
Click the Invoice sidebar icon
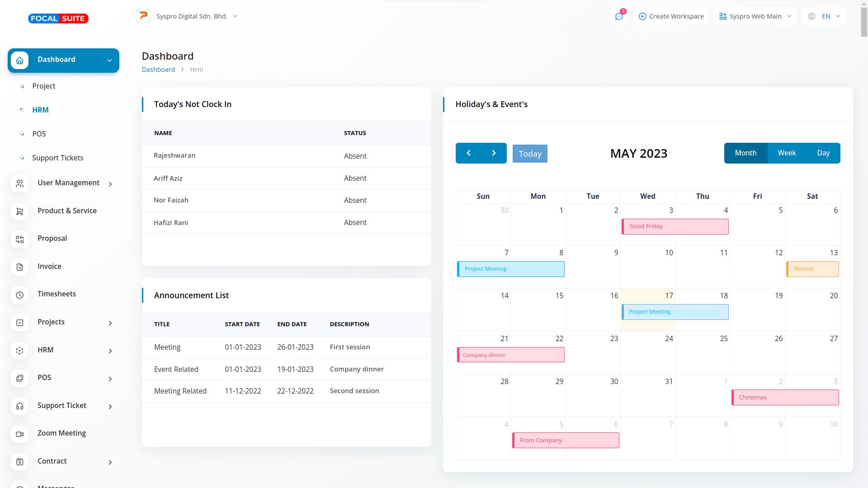pos(19,267)
